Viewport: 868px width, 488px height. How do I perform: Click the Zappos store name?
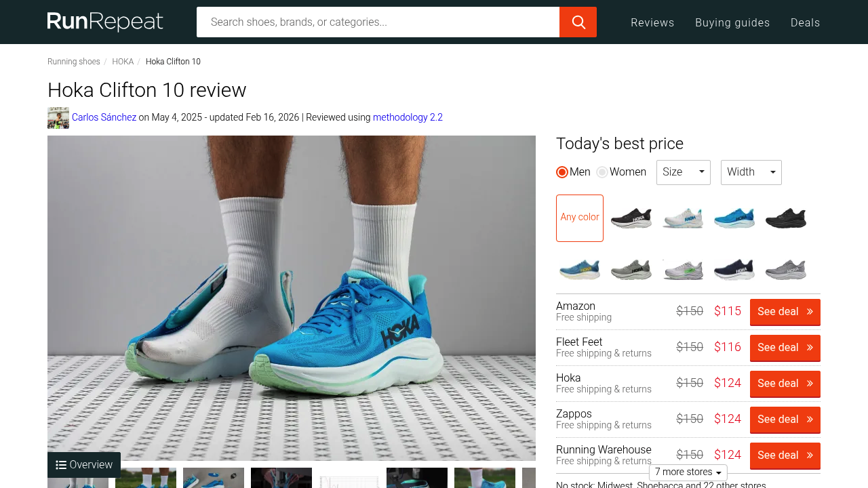pyautogui.click(x=574, y=413)
